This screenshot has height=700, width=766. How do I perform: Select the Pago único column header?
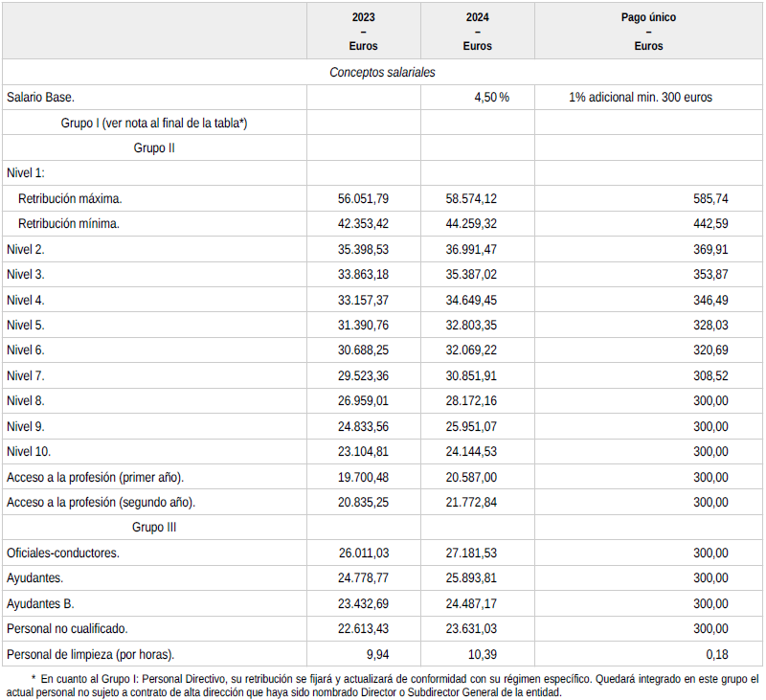click(648, 32)
